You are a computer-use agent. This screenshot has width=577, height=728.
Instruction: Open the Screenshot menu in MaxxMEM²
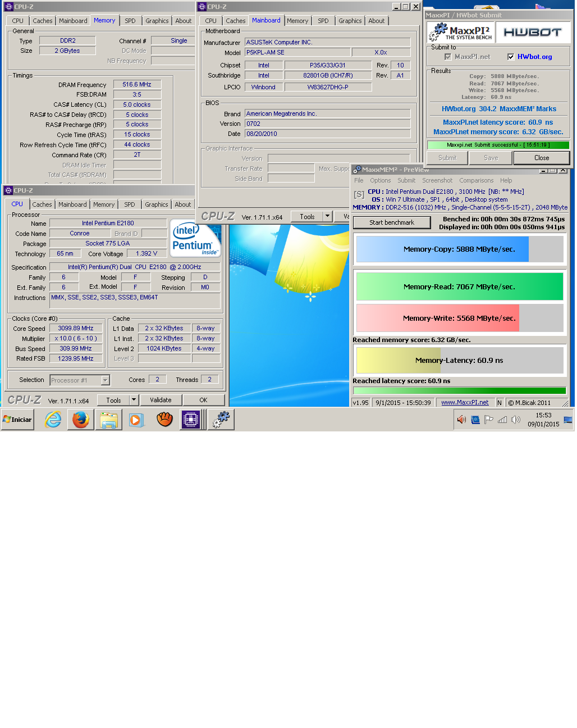(x=437, y=180)
